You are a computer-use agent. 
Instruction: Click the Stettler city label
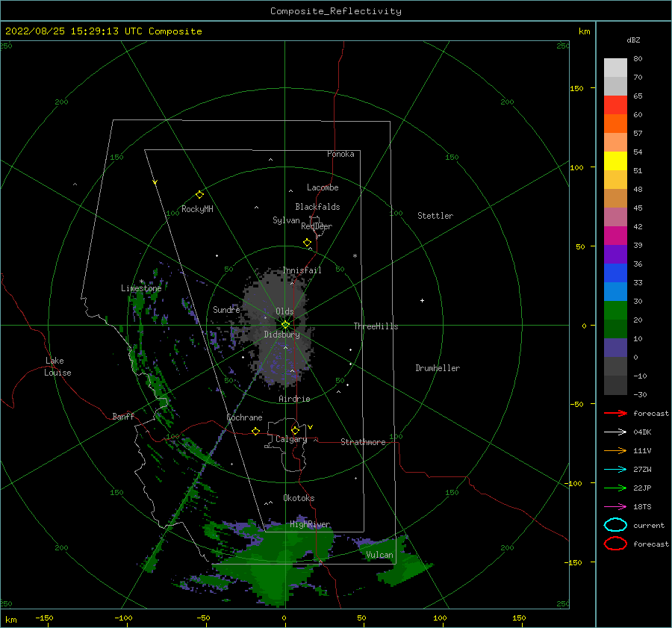tap(435, 216)
